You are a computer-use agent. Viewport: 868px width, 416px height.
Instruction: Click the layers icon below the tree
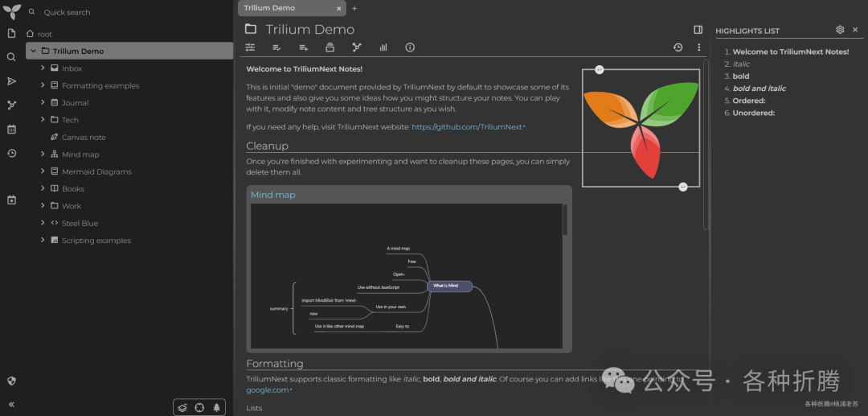click(182, 408)
